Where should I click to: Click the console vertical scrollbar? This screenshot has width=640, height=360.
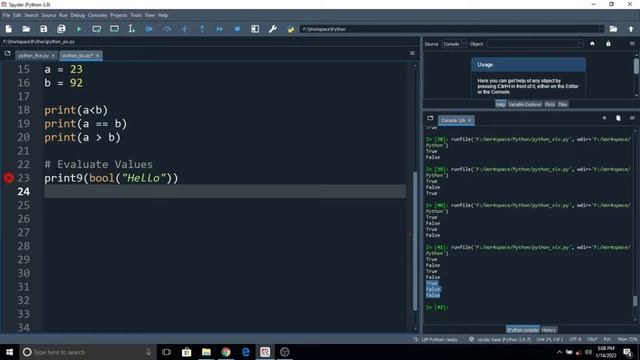click(x=635, y=301)
